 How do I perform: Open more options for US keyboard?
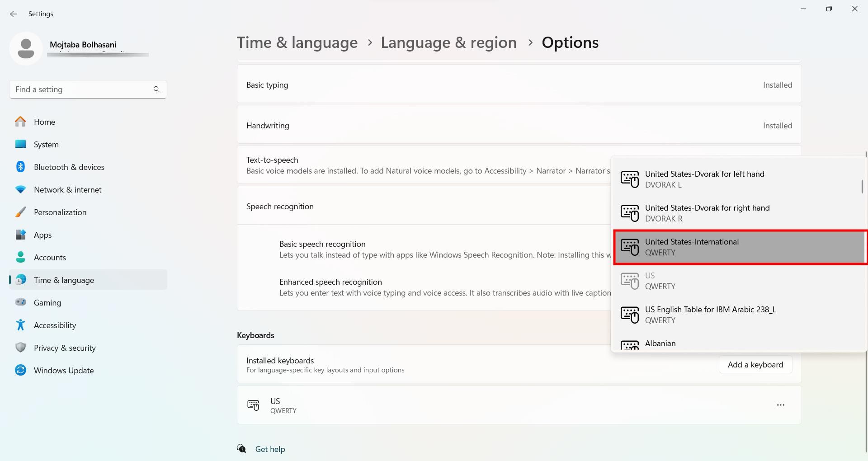[x=780, y=405]
